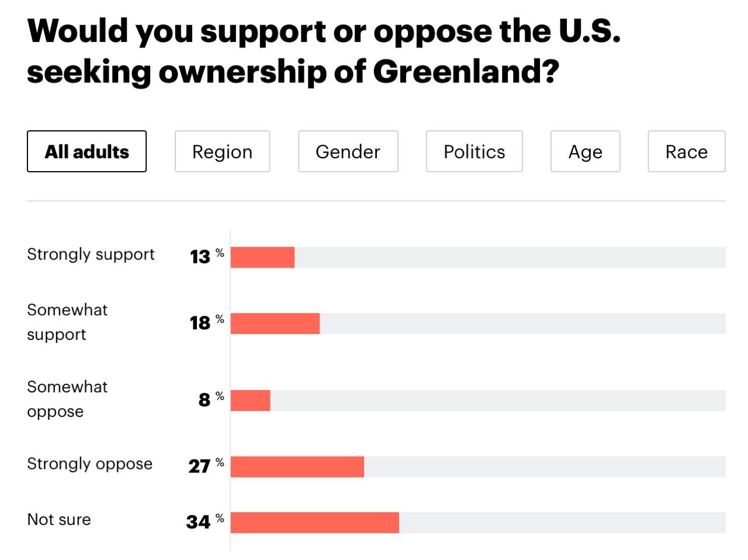This screenshot has height=560, width=748.
Task: Click the Greenland poll question heading
Action: pos(324,51)
